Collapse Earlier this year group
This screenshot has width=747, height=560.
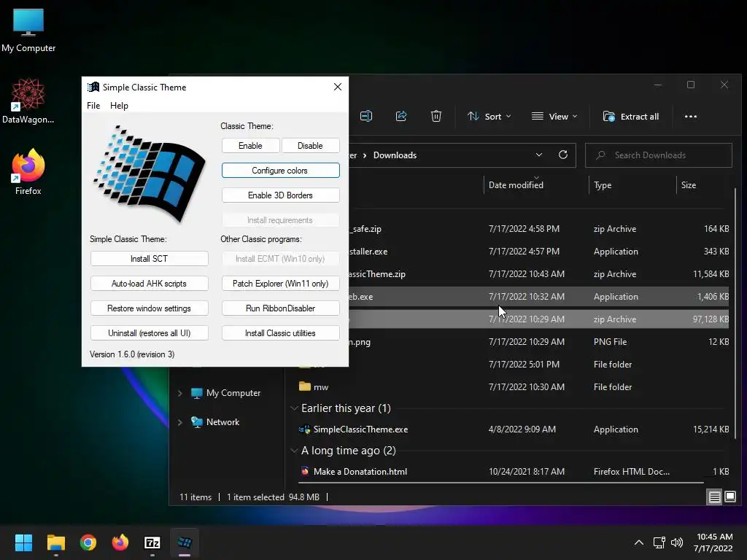[294, 408]
